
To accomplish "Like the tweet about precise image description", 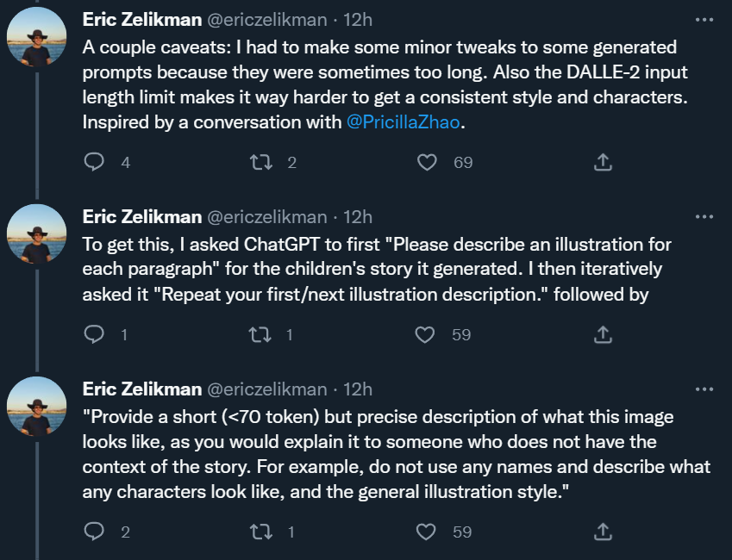I will coord(426,532).
